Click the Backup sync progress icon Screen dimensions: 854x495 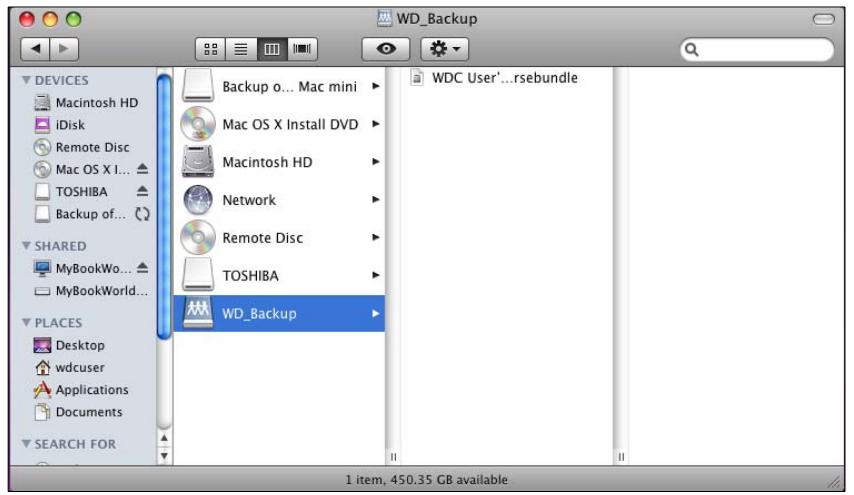tap(142, 214)
